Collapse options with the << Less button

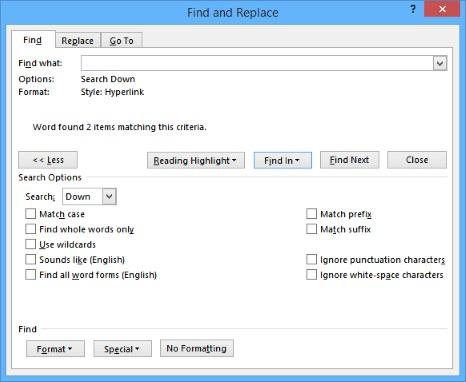coord(48,160)
